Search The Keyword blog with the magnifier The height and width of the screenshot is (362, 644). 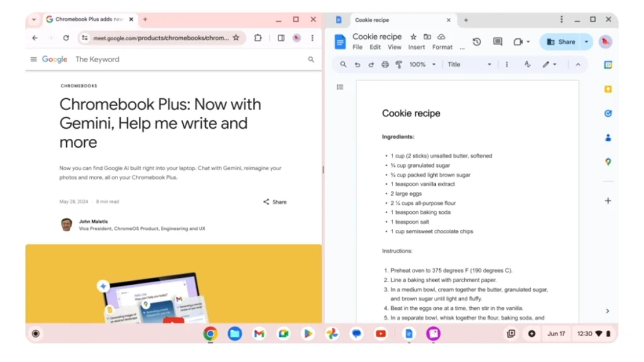point(311,60)
